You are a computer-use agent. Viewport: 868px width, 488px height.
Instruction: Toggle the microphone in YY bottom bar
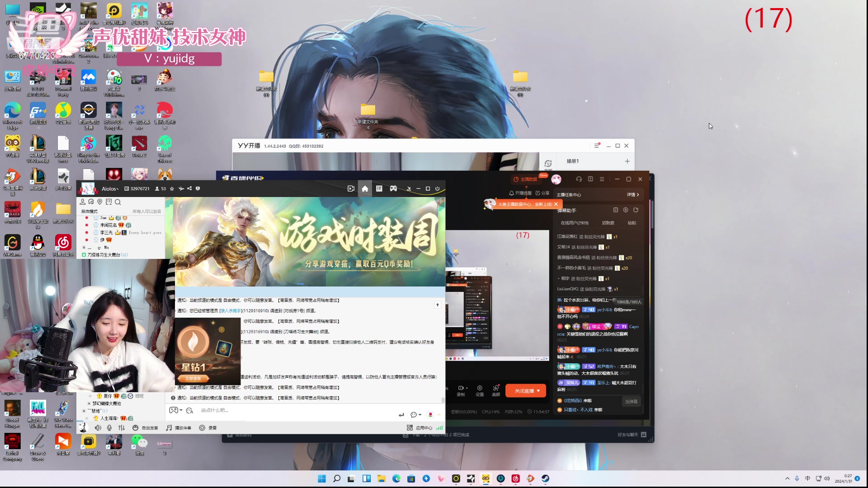(x=109, y=427)
